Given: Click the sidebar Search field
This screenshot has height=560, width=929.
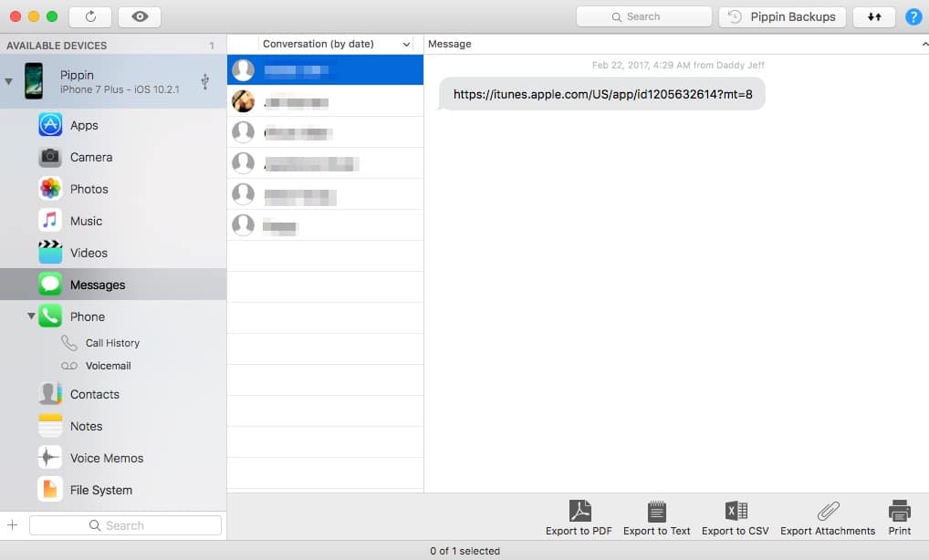Looking at the screenshot, I should pos(125,525).
